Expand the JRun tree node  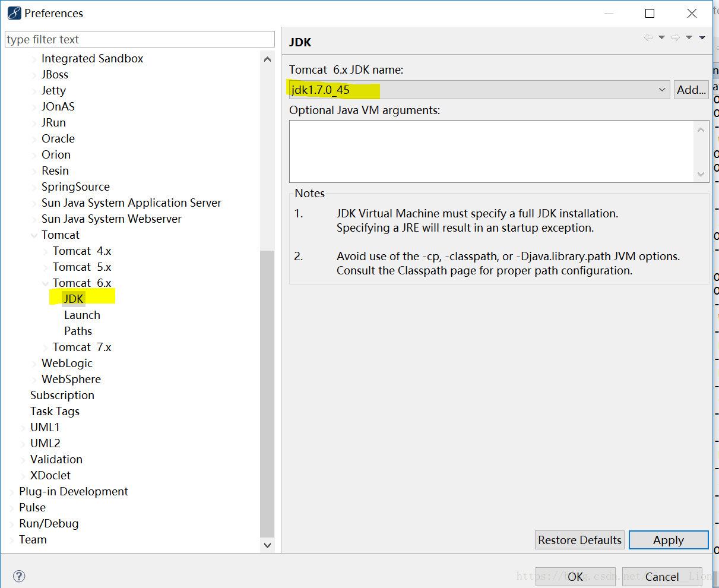tap(34, 123)
